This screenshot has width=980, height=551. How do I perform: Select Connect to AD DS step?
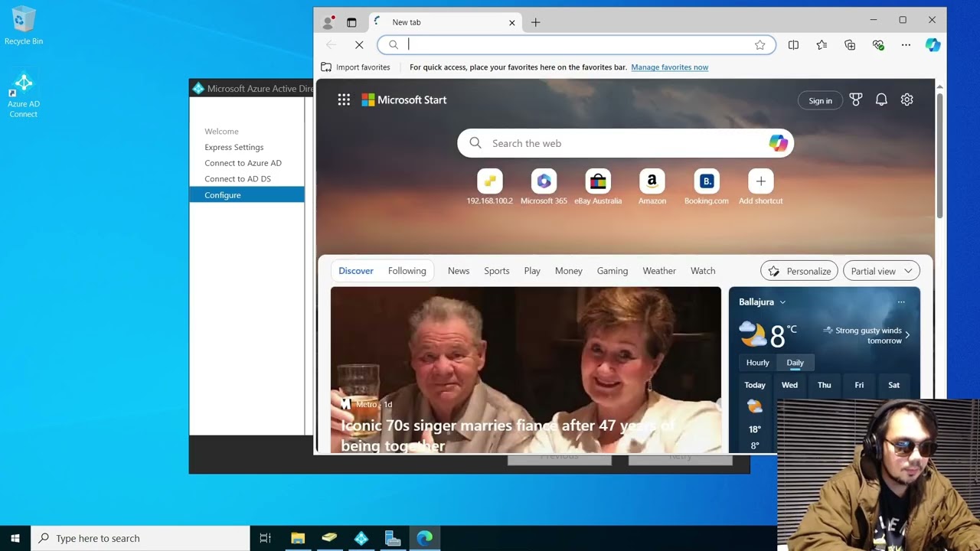(237, 179)
